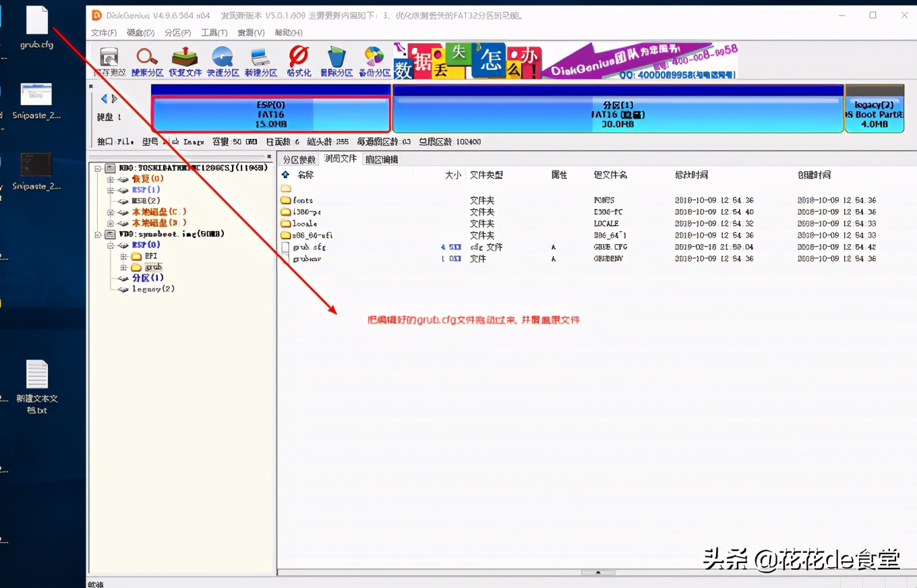Screen dimensions: 917x588
Task: Launch the 恢复文件 file recovery tool
Action: click(x=185, y=61)
